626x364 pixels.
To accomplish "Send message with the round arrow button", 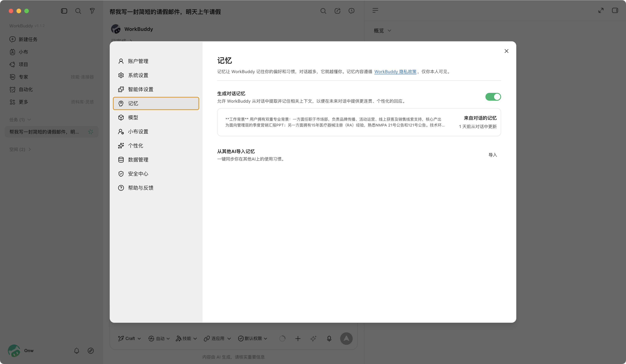I will [346, 338].
